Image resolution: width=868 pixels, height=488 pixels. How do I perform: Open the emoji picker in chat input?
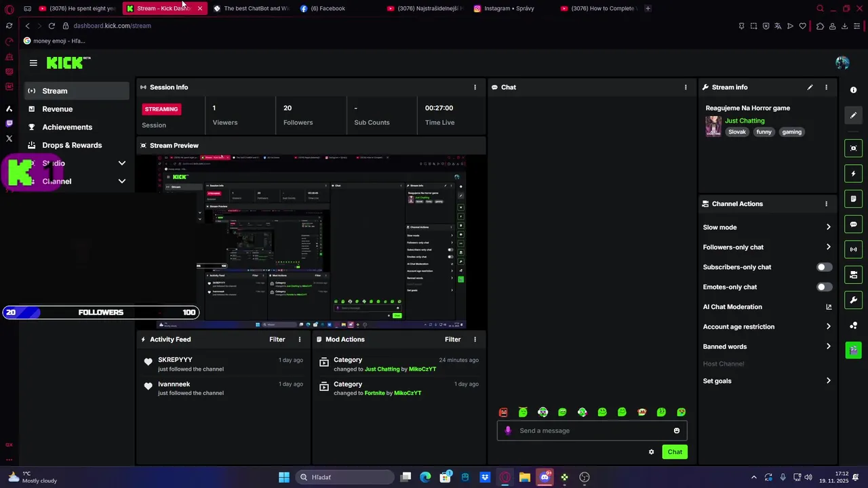click(677, 431)
